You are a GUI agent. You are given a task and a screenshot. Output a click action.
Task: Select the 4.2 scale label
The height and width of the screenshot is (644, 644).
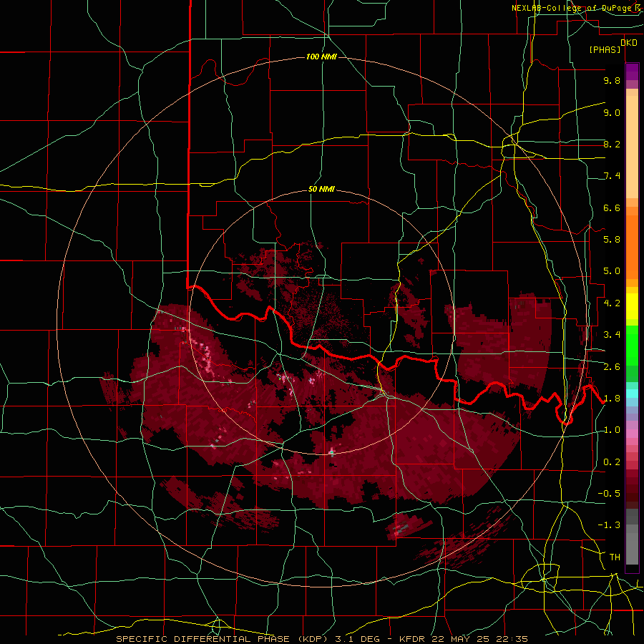[x=612, y=303]
